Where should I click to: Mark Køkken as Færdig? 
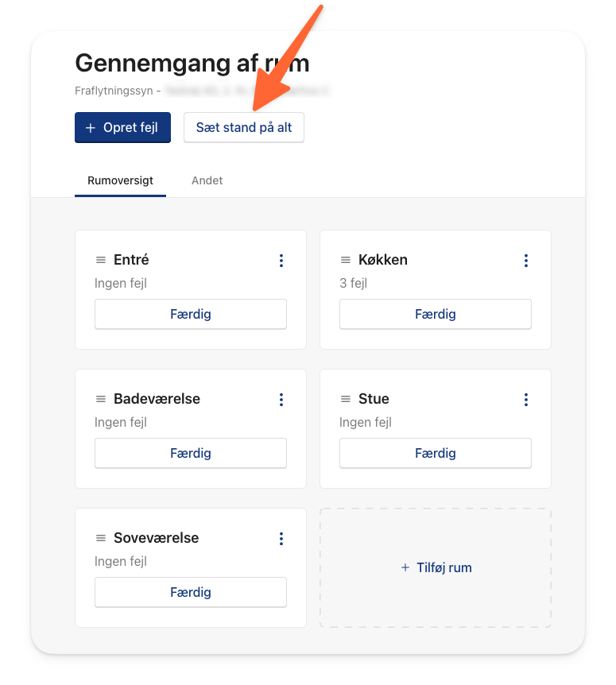(x=435, y=314)
